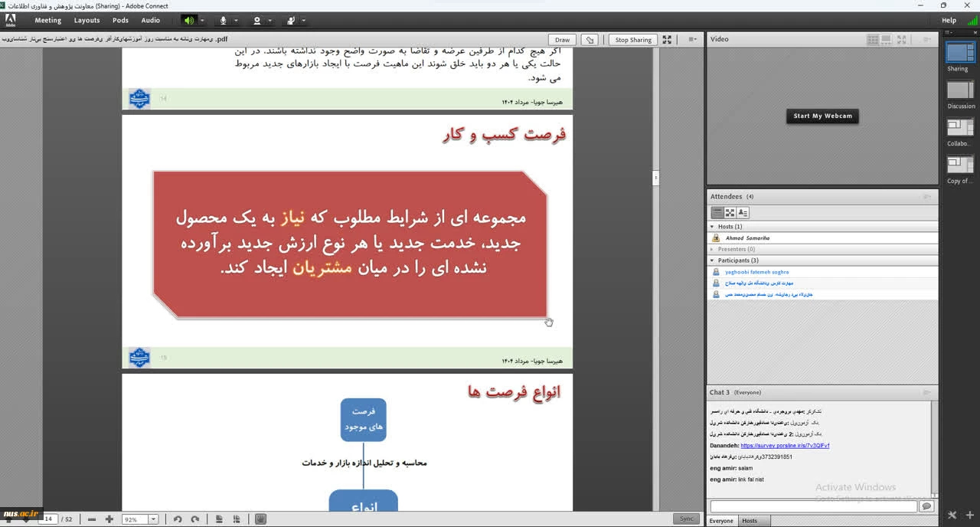The width and height of the screenshot is (980, 527).
Task: Click the eng amir: salam chat message
Action: pos(731,468)
